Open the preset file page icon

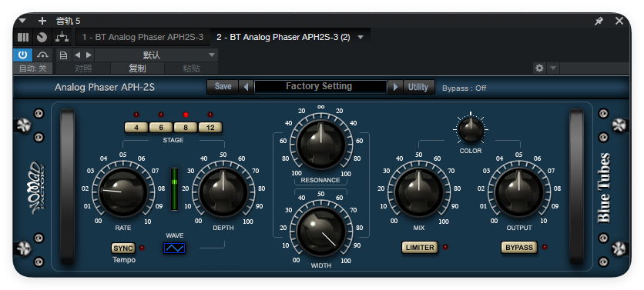click(x=63, y=55)
